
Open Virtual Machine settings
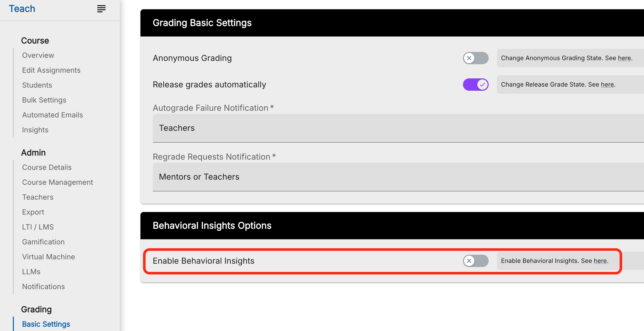coord(49,257)
